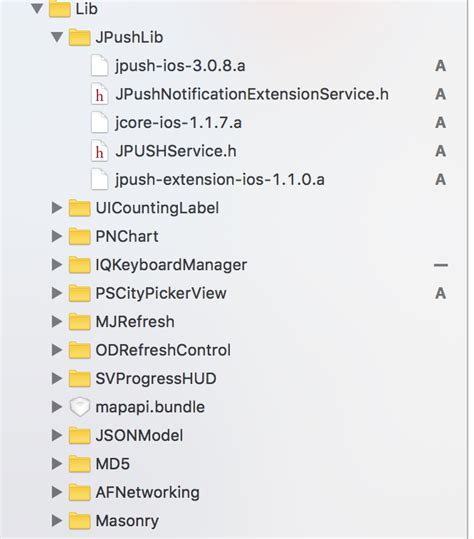Click the JPUSHService.h header file icon
Screen dimensions: 474x539
click(99, 151)
